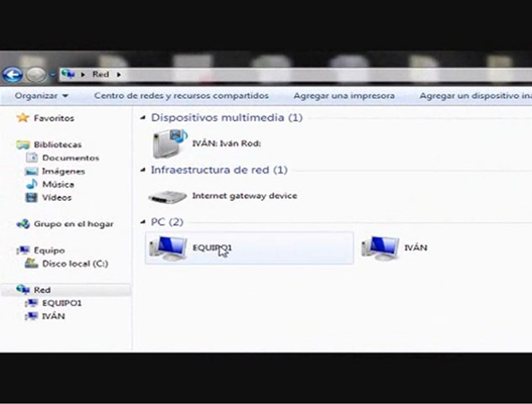Select Equipo in the navigation pane

click(49, 251)
